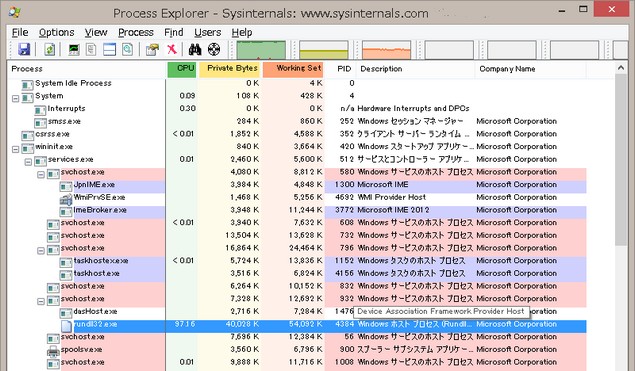This screenshot has width=635, height=371.
Task: Minimize the Process Explorer window
Action: click(562, 10)
